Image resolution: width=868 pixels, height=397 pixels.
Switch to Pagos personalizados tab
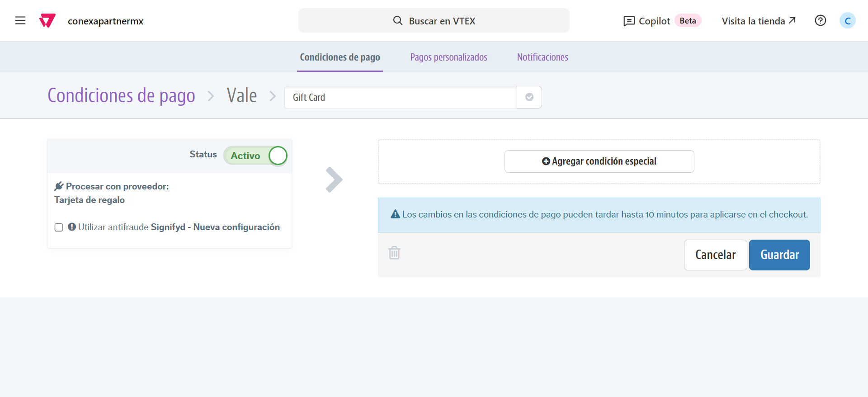click(448, 57)
